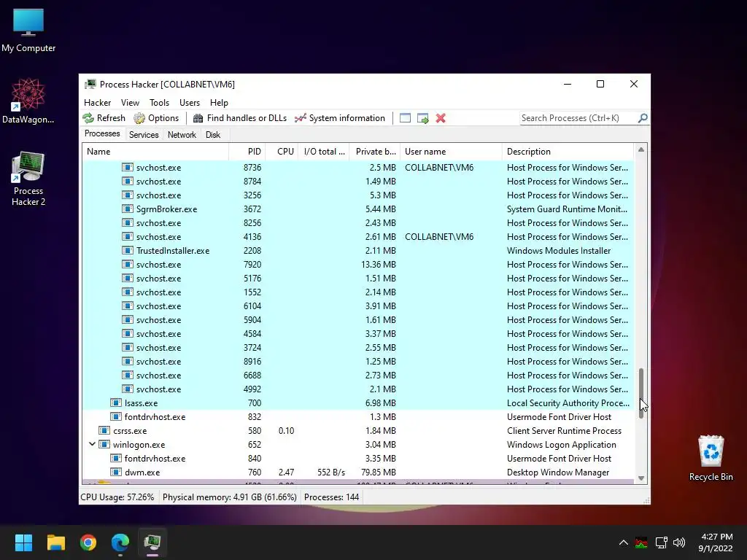Open the Tools menu
747x560 pixels.
159,103
